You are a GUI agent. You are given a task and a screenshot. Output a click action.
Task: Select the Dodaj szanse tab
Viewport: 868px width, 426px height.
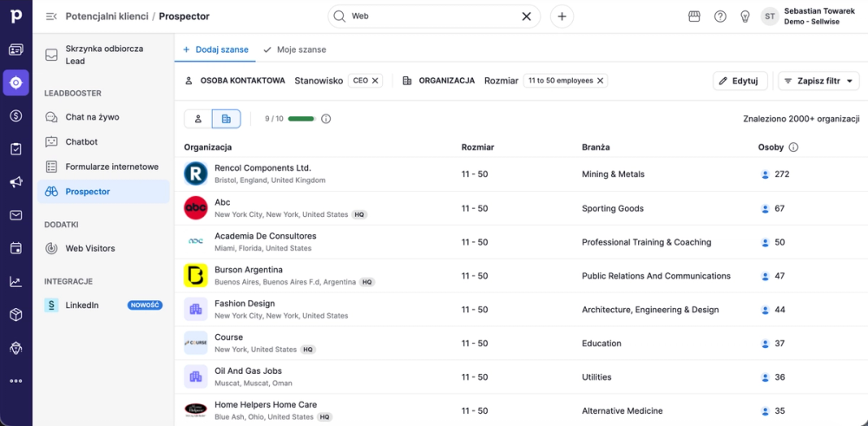(215, 49)
